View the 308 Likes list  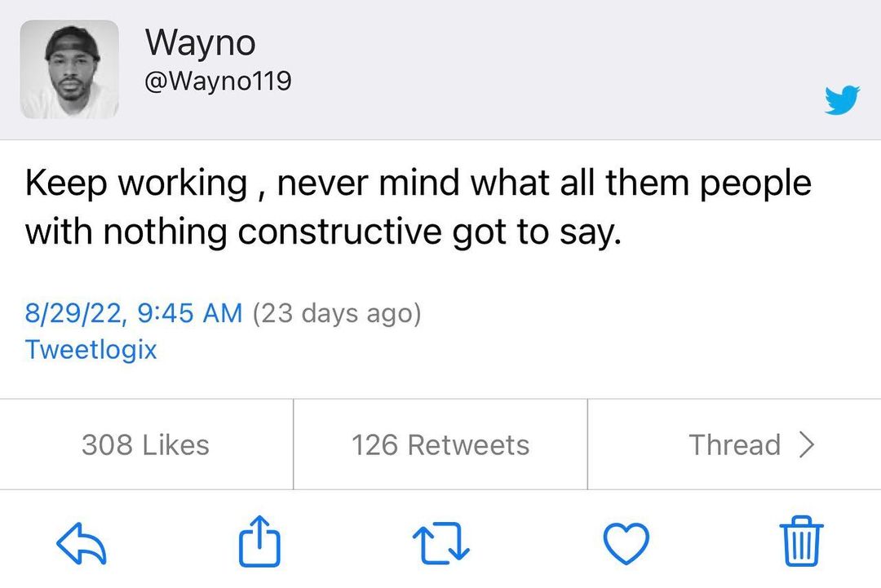pos(145,444)
